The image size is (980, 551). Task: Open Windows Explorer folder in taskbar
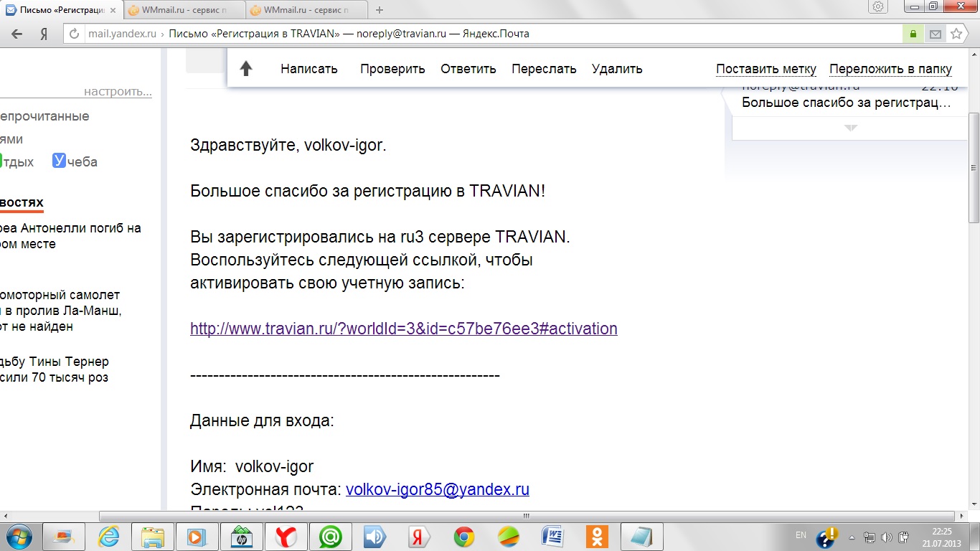[x=153, y=537]
